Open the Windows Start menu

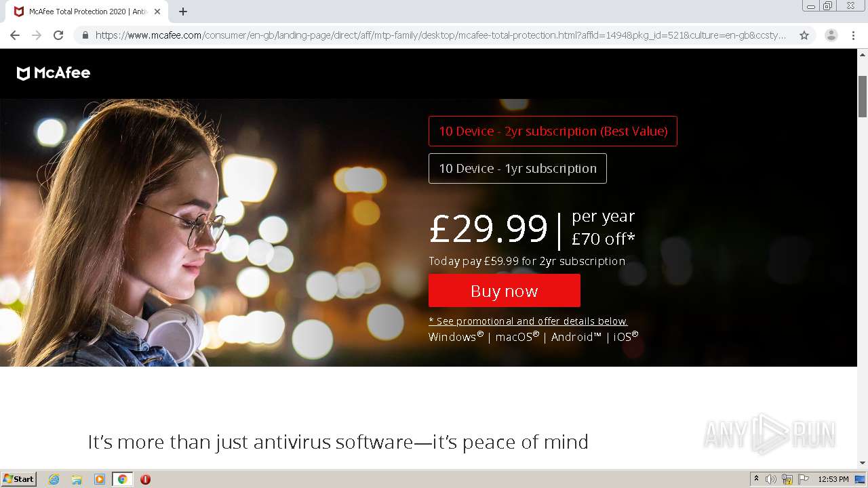tap(19, 479)
